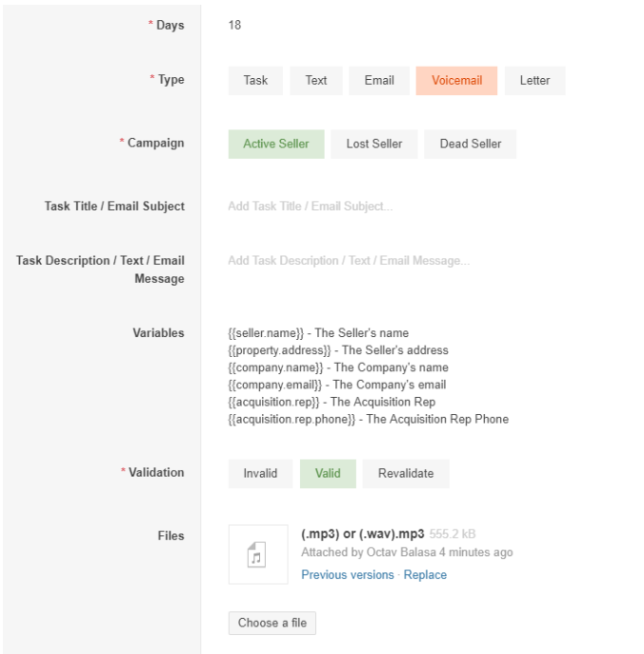Pick the Letter type option
644x654 pixels.
pos(534,81)
